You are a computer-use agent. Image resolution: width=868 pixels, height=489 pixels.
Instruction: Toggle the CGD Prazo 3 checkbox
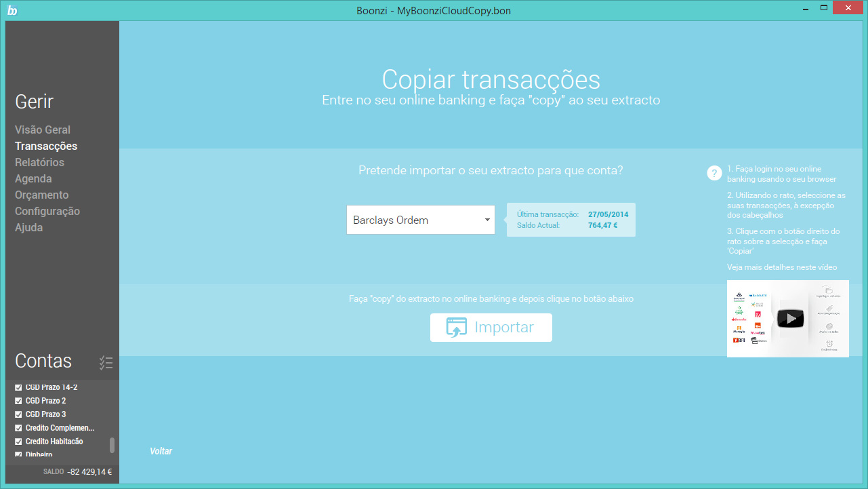(19, 414)
